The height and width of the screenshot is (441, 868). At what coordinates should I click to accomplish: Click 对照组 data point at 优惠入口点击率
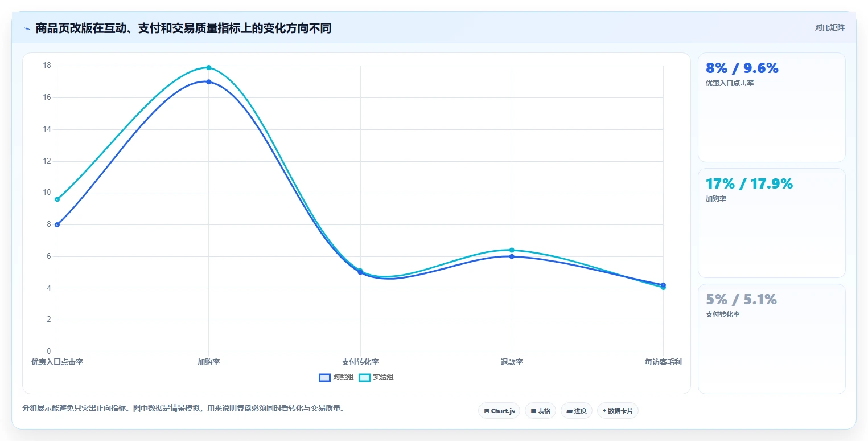(x=57, y=224)
